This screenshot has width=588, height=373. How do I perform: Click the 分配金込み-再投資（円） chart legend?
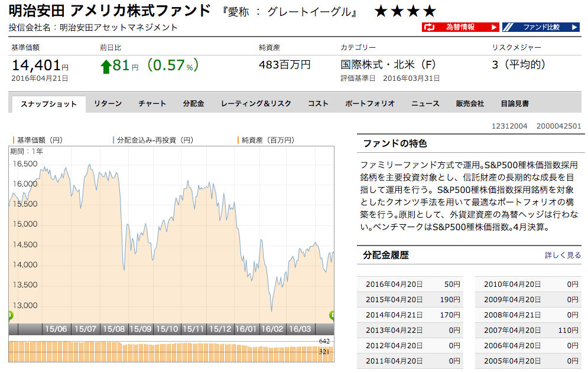pos(153,140)
